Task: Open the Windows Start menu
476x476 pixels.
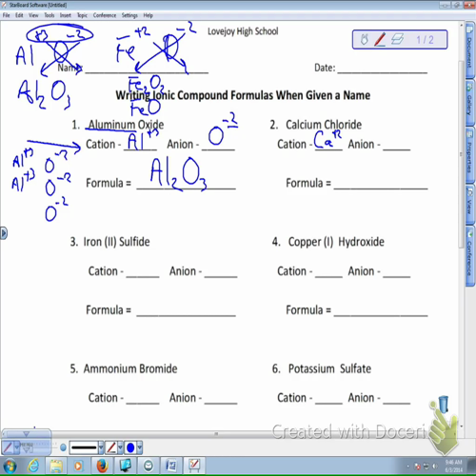Action: pyautogui.click(x=10, y=466)
